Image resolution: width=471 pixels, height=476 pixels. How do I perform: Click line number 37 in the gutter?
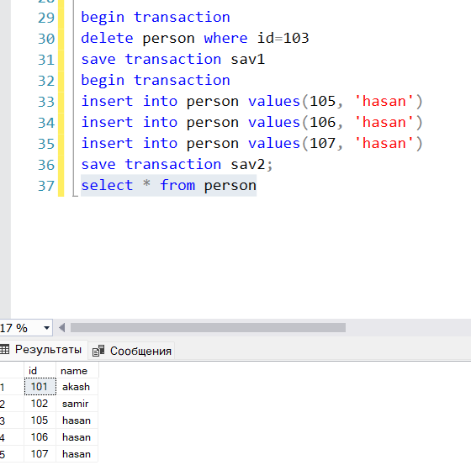[46, 186]
